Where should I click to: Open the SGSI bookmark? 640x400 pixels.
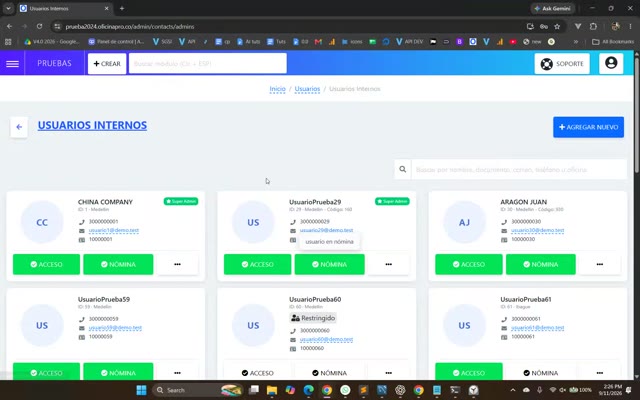point(162,41)
